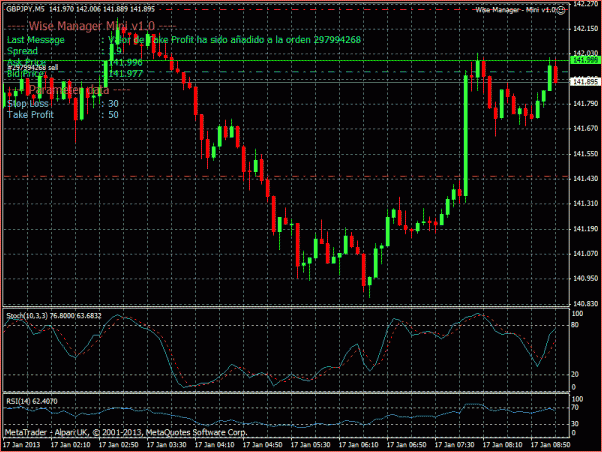
Task: Select the '17 Jan 08:50' time axis label
Action: [x=551, y=445]
